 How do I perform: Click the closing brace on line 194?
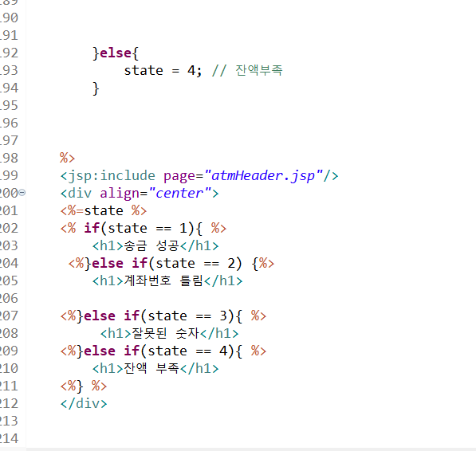click(x=96, y=88)
